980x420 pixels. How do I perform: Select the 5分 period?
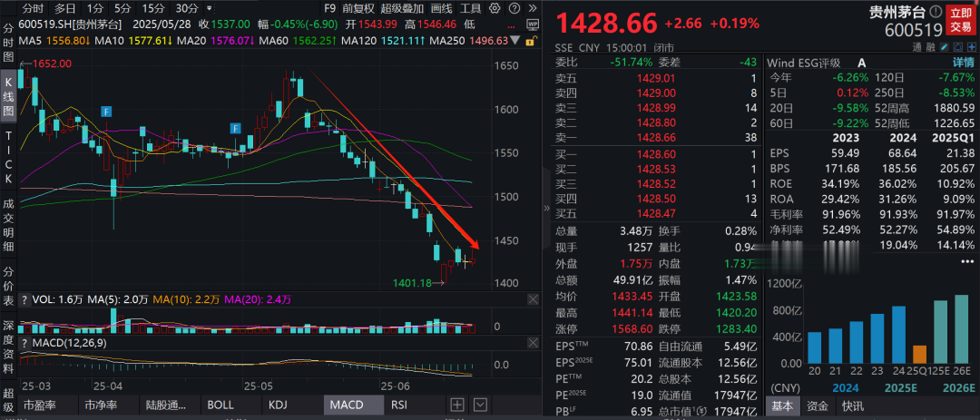tap(122, 9)
